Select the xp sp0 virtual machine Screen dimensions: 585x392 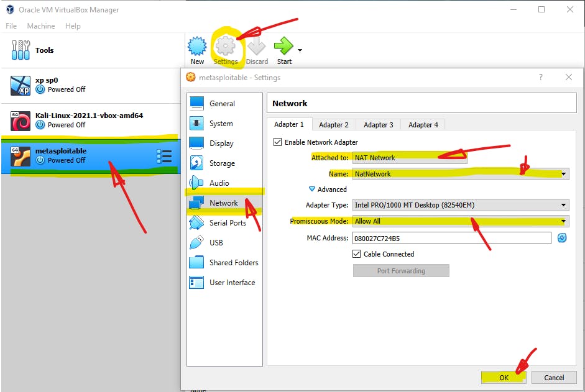click(x=91, y=85)
